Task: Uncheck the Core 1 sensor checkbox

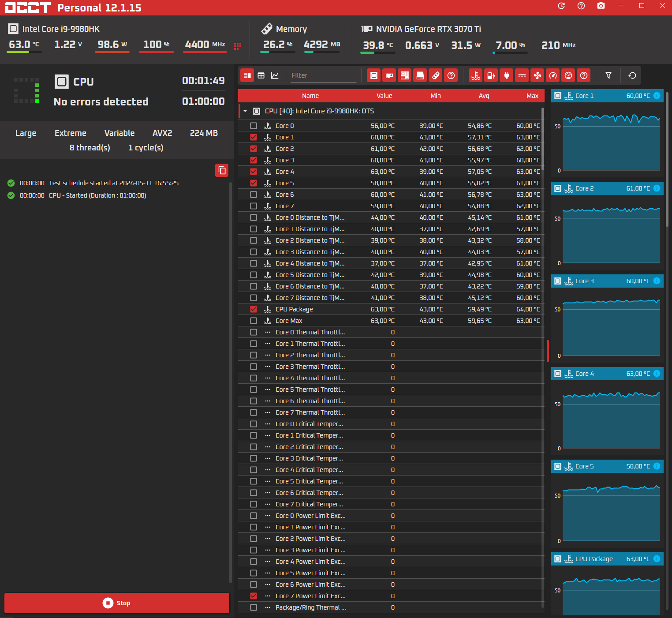Action: point(254,137)
